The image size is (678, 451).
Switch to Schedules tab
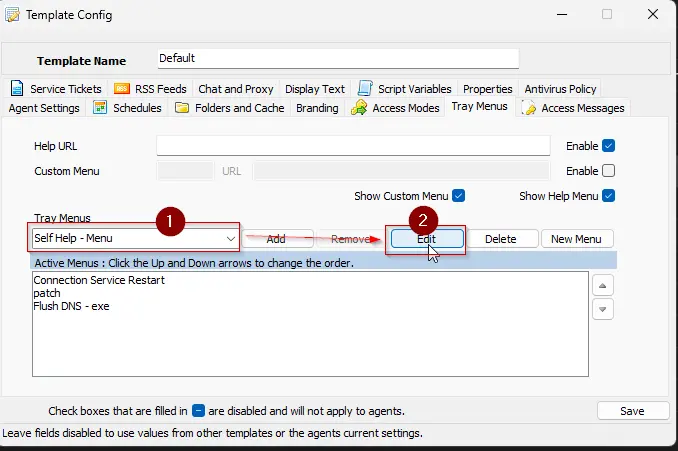pyautogui.click(x=128, y=108)
